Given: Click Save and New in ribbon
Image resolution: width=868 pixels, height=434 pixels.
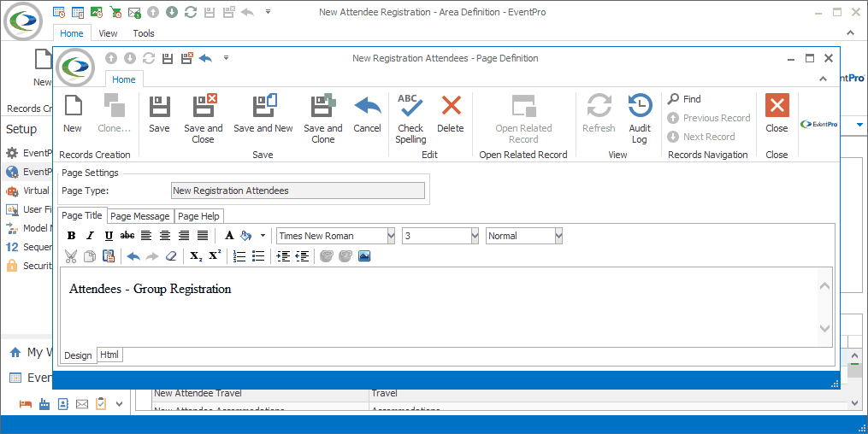Looking at the screenshot, I should [x=263, y=114].
